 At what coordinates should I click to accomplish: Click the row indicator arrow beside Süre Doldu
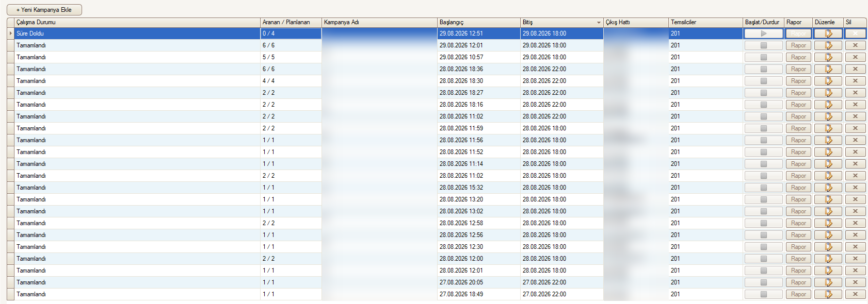(10, 33)
